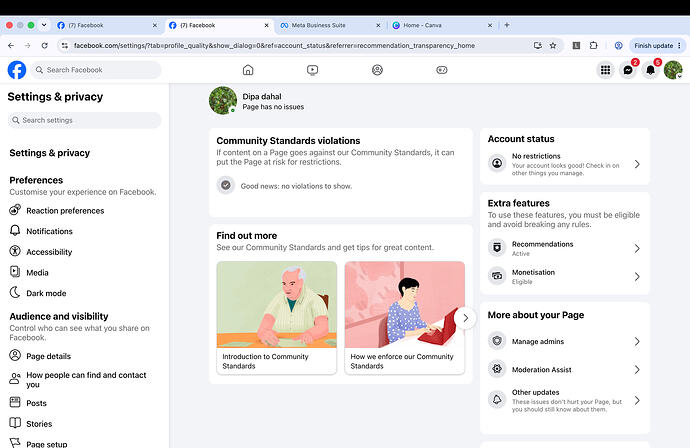Select the active second Facebook tab
Image resolution: width=690 pixels, height=448 pixels.
pyautogui.click(x=218, y=25)
